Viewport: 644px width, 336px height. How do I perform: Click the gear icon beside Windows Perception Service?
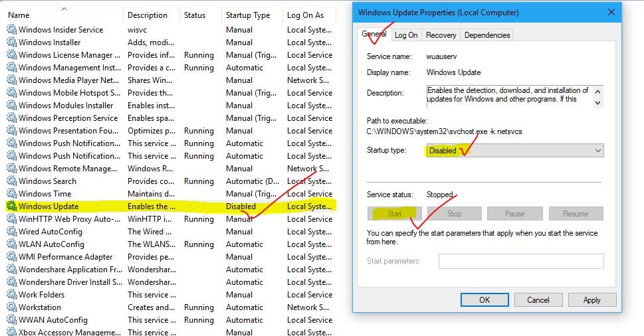(12, 118)
